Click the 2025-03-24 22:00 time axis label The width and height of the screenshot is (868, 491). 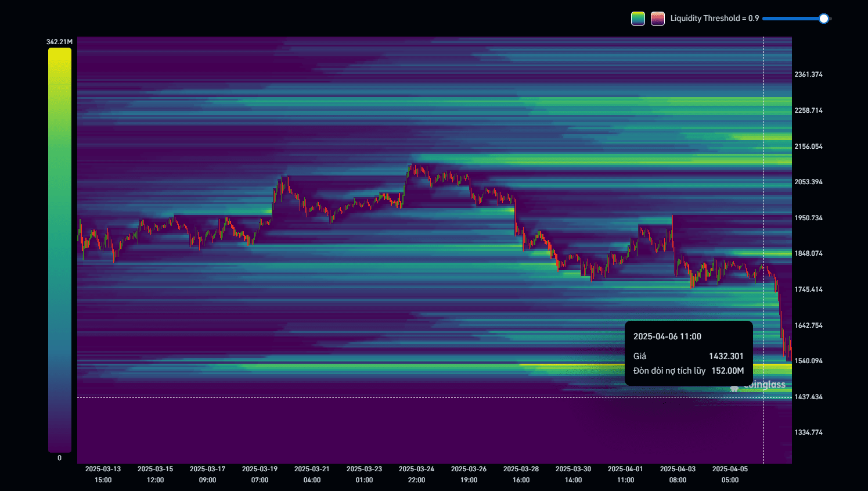click(x=417, y=474)
